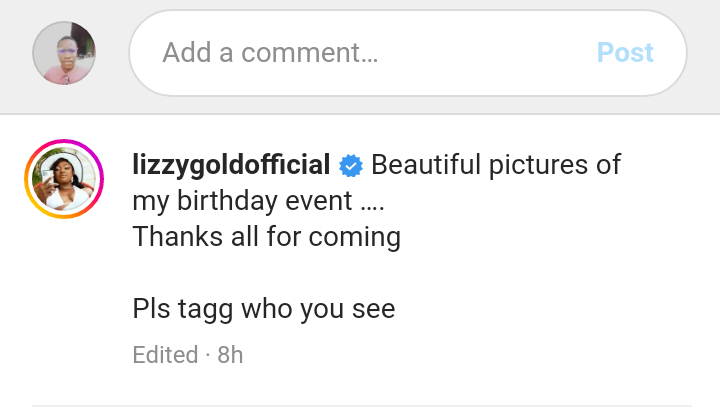
Task: Tap the blue verified badge
Action: pyautogui.click(x=351, y=165)
